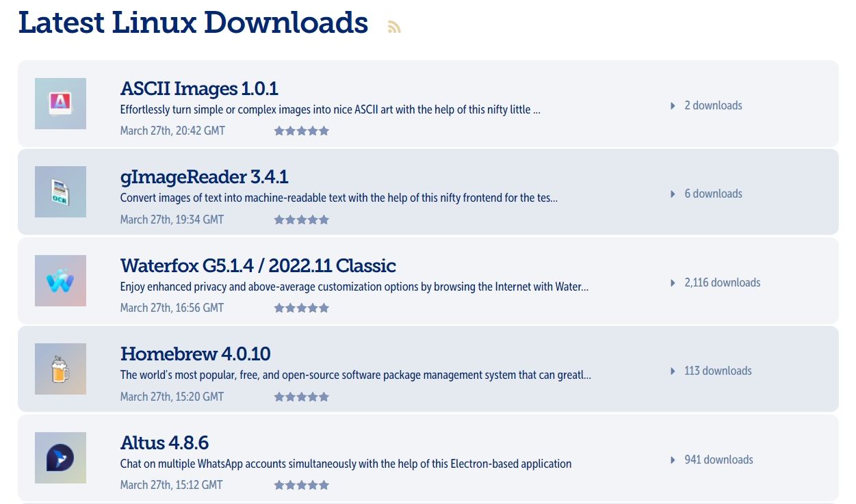The height and width of the screenshot is (504, 856).
Task: Click the Waterfox app icon
Action: click(x=60, y=280)
